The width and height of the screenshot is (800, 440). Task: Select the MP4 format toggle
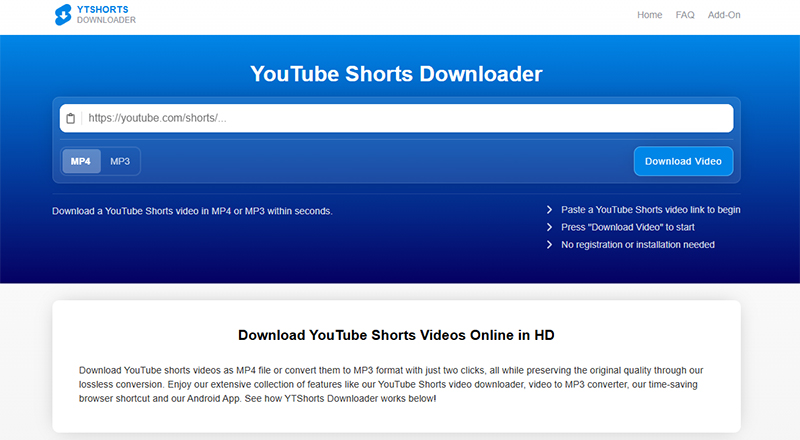[x=81, y=161]
